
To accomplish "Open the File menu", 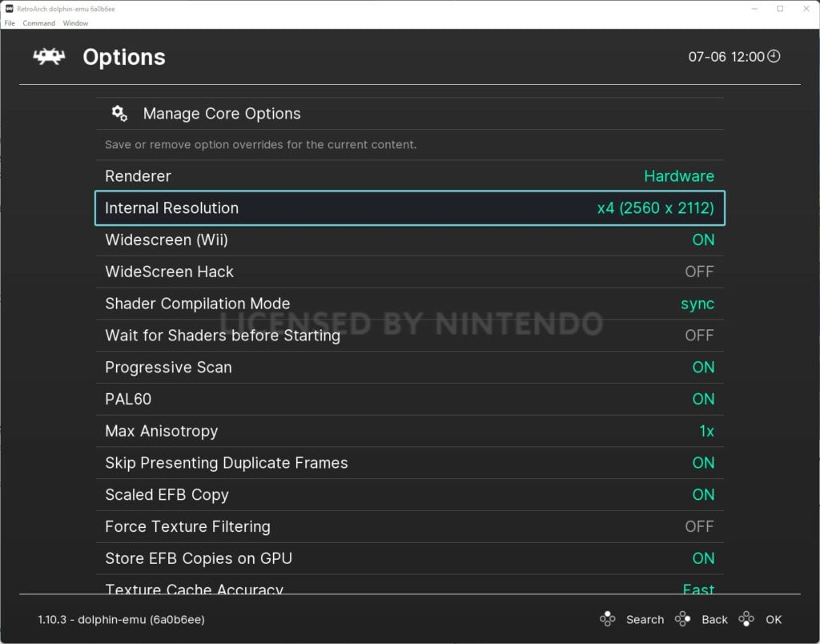I will tap(10, 23).
